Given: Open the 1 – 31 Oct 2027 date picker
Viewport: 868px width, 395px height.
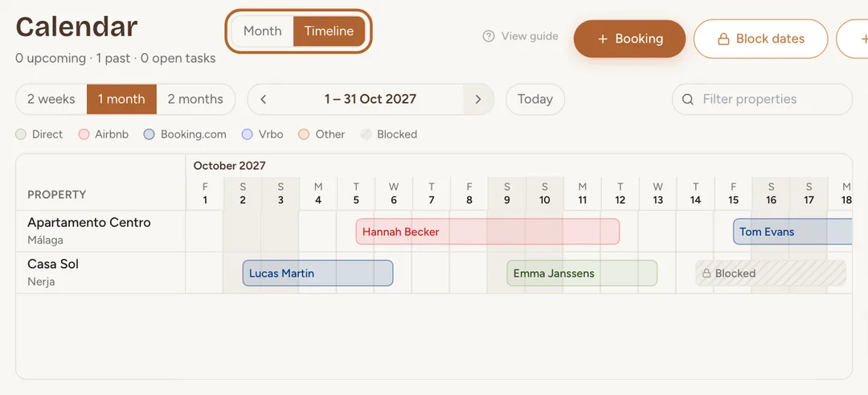Looking at the screenshot, I should pyautogui.click(x=371, y=100).
